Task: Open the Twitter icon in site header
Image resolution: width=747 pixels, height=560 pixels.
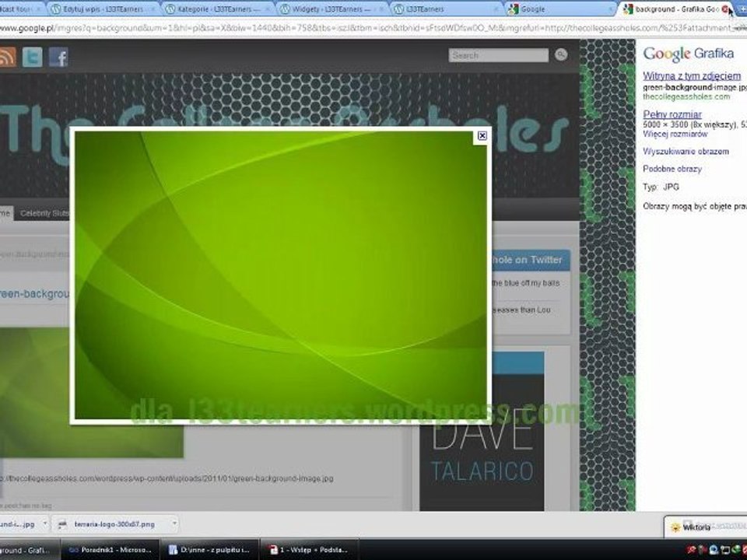Action: [32, 57]
